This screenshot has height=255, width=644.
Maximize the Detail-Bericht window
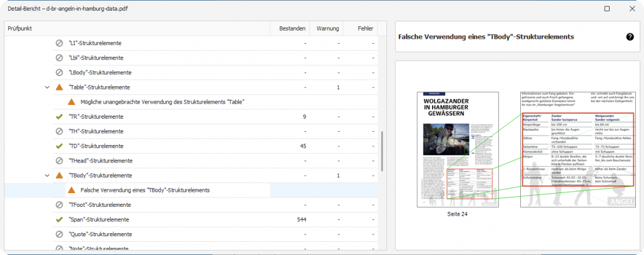607,9
